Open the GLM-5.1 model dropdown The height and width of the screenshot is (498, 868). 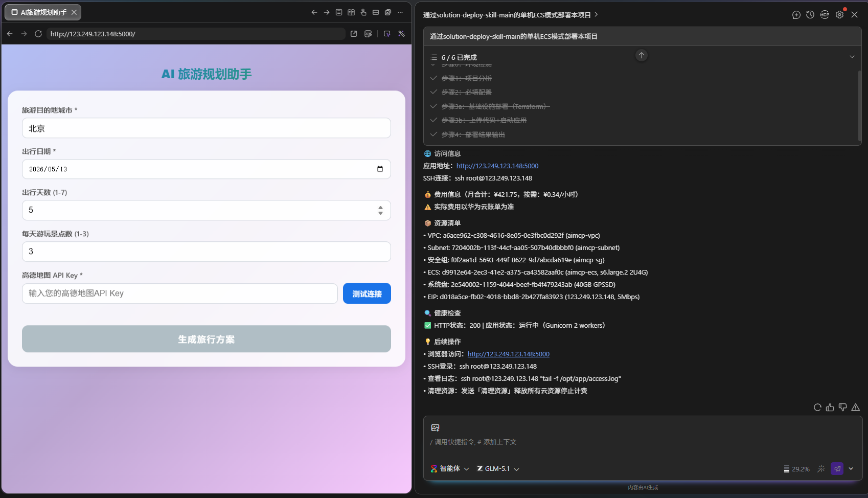click(x=498, y=469)
